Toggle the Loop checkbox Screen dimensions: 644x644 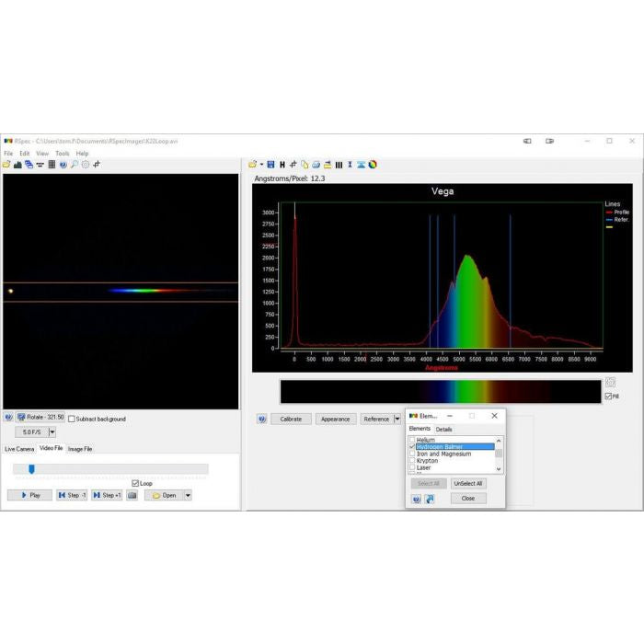pyautogui.click(x=135, y=483)
